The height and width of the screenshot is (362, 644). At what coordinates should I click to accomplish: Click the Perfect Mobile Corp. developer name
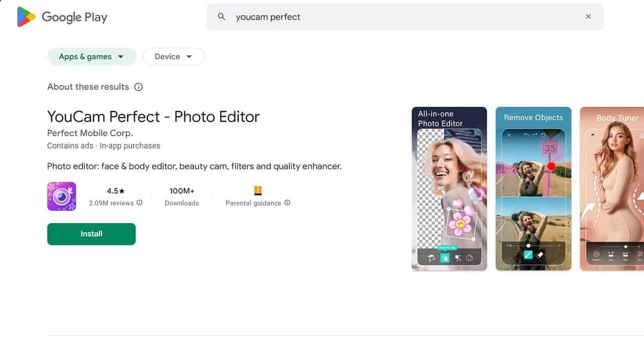pos(90,133)
